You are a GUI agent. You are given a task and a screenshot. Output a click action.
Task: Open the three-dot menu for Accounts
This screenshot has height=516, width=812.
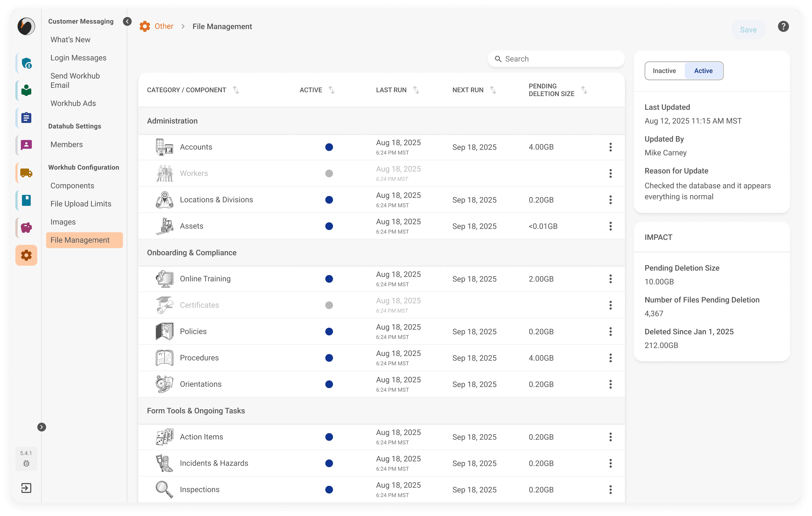pos(610,147)
